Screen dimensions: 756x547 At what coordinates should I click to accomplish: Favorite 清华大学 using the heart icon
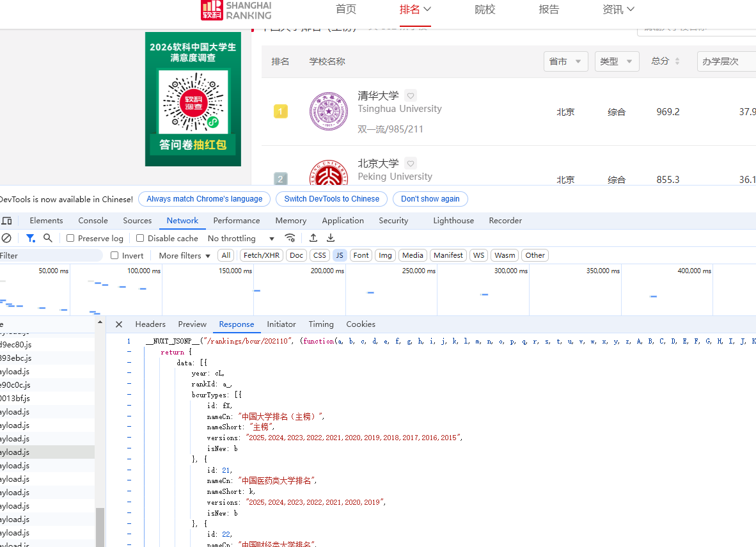(x=410, y=95)
